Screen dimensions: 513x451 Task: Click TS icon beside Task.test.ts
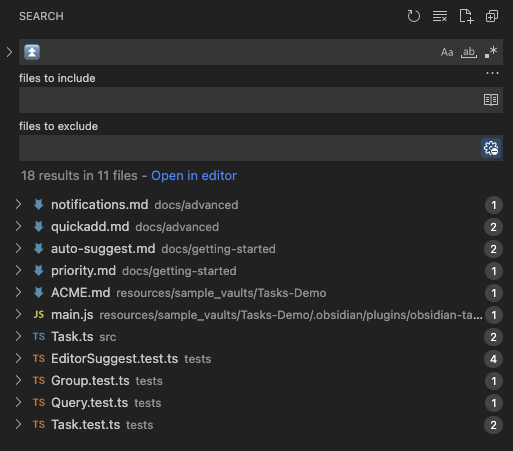tap(39, 424)
